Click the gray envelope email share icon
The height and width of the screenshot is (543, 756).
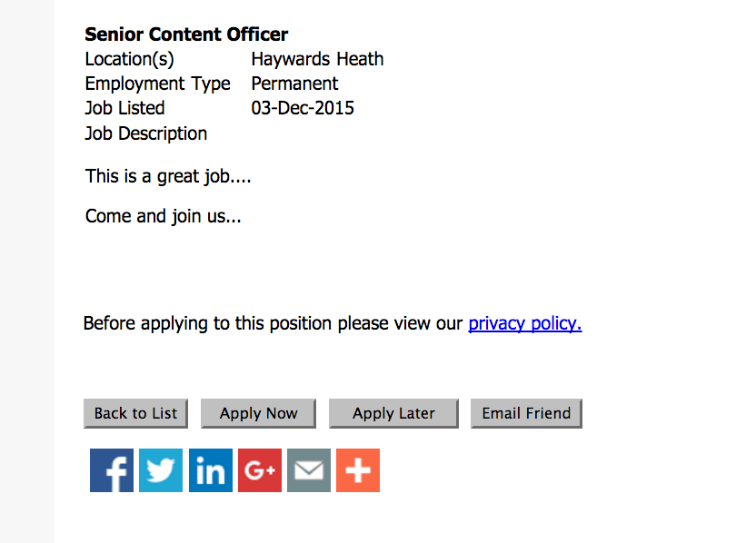pyautogui.click(x=309, y=470)
